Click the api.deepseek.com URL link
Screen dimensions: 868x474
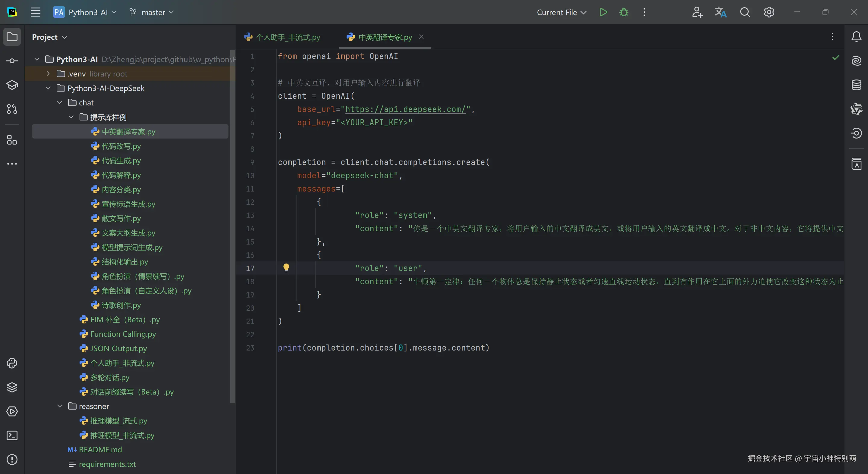point(405,109)
